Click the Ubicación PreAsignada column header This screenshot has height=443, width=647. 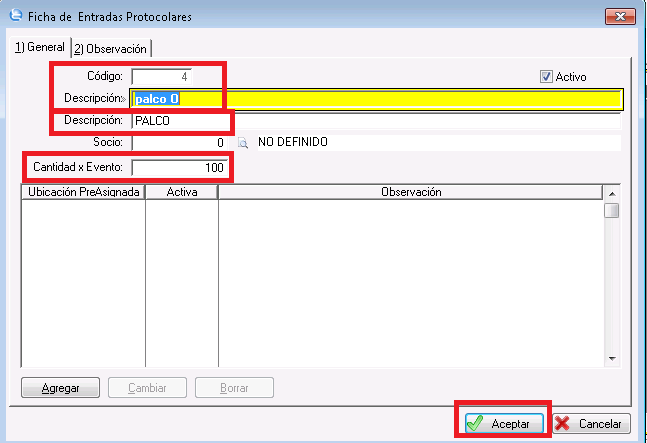tap(84, 192)
